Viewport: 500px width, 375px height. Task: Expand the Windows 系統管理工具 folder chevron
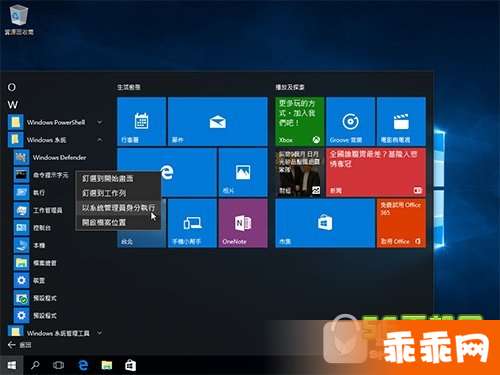tap(100, 333)
